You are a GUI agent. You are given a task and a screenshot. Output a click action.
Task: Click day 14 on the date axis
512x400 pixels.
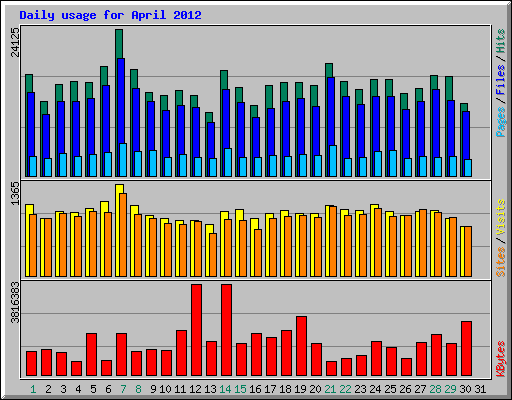click(225, 389)
